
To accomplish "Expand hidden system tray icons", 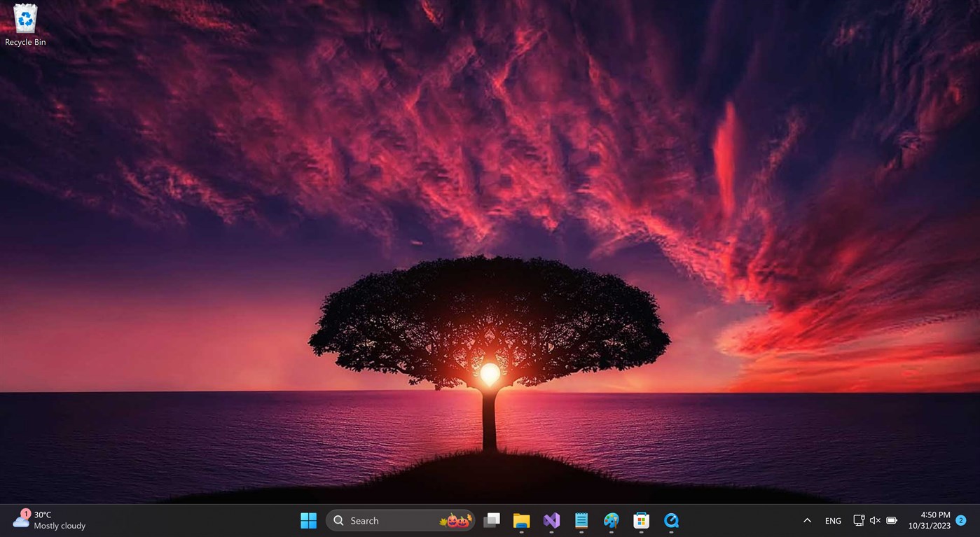I will pos(807,520).
